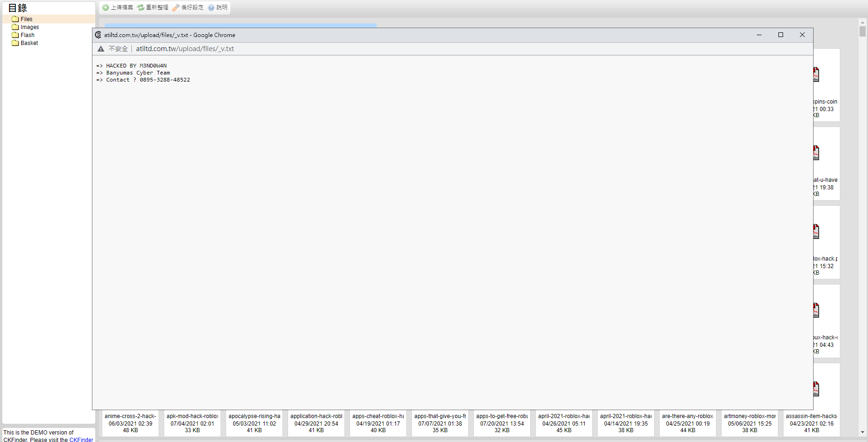Viewport: 868px width, 442px height.
Task: Select the Basket folder in directory tree
Action: [29, 43]
